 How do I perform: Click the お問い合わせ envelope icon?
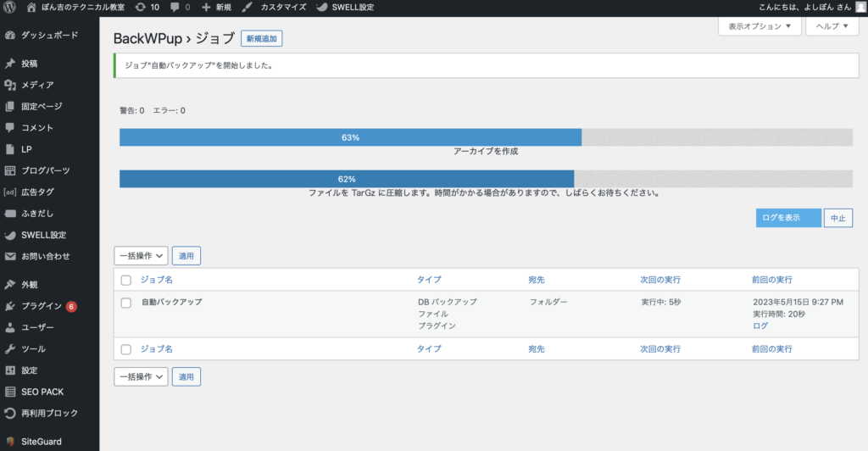(10, 256)
